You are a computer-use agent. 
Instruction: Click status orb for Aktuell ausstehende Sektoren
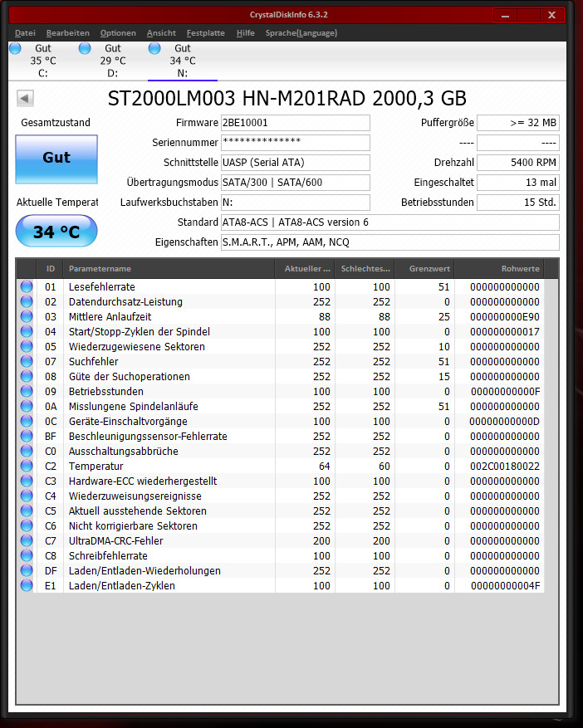click(x=27, y=511)
